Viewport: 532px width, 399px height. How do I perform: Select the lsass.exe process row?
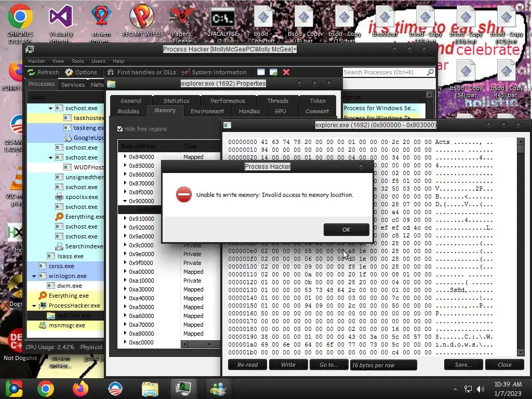coord(65,256)
